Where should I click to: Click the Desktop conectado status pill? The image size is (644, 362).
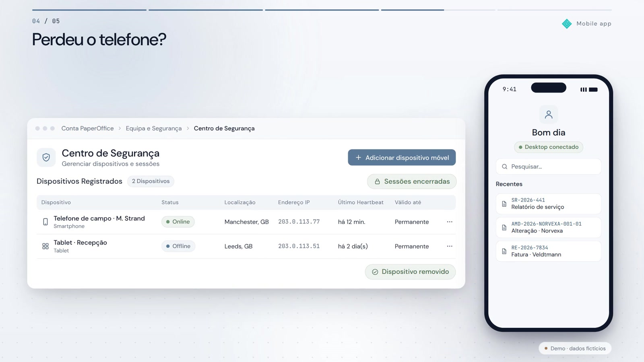[549, 147]
